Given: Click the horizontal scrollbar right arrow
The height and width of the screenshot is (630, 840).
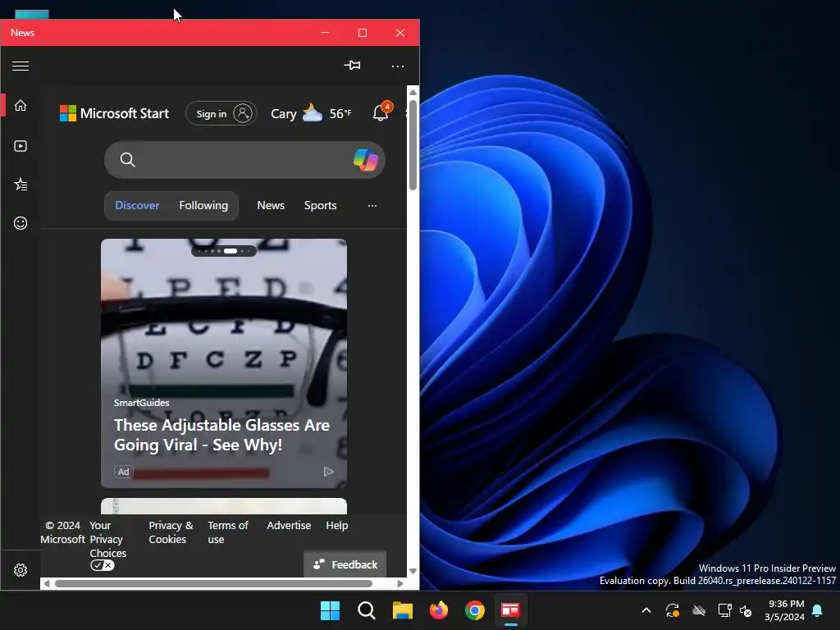Looking at the screenshot, I should pos(399,583).
